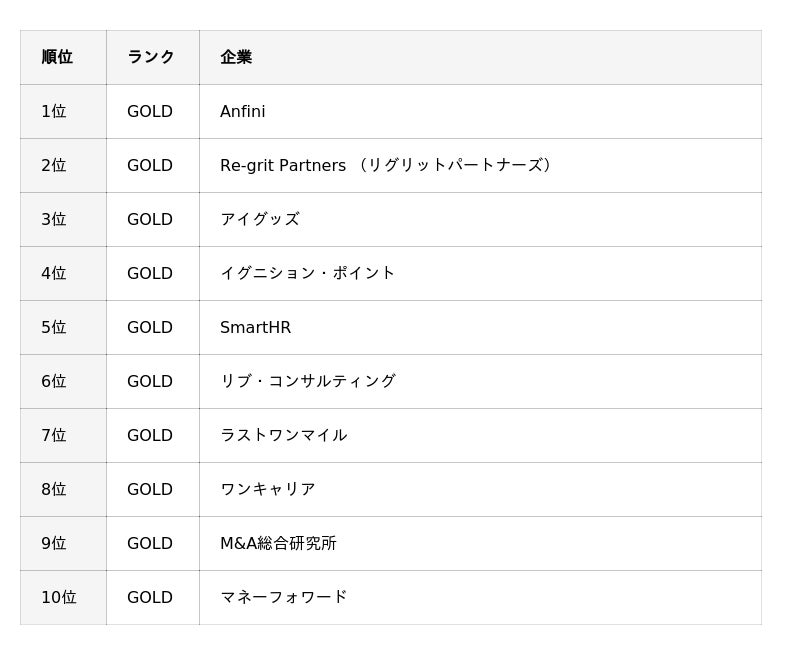Click the アイグッズ company cell
This screenshot has height=655, width=800.
pyautogui.click(x=260, y=220)
